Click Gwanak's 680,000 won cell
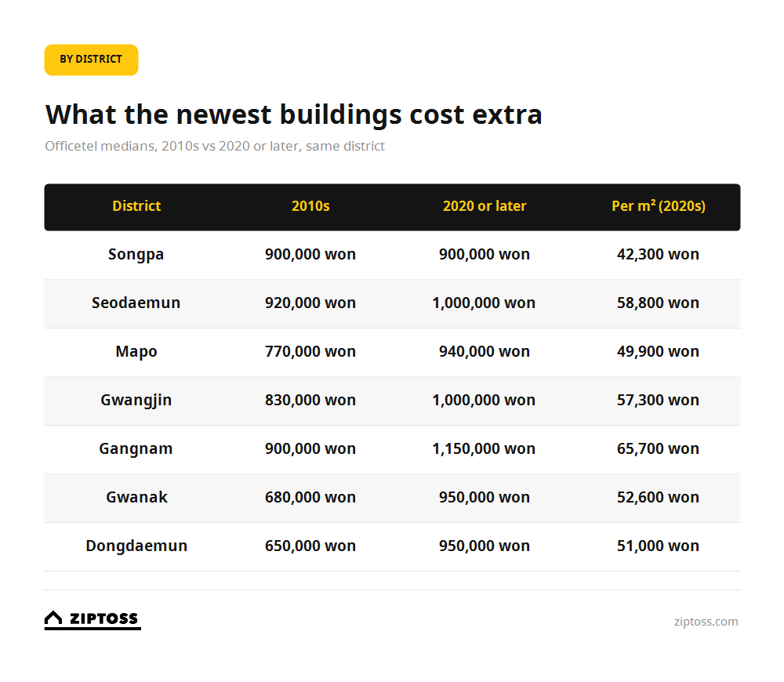 coord(310,498)
